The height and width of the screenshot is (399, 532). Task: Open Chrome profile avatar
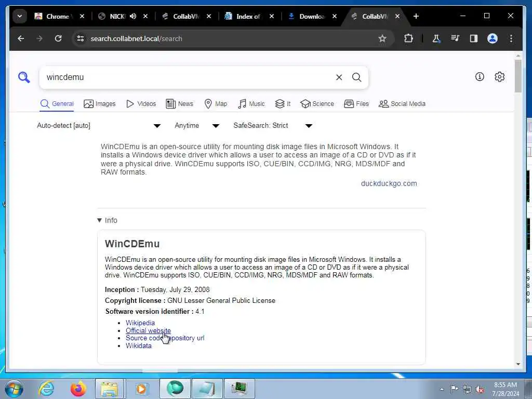[493, 38]
